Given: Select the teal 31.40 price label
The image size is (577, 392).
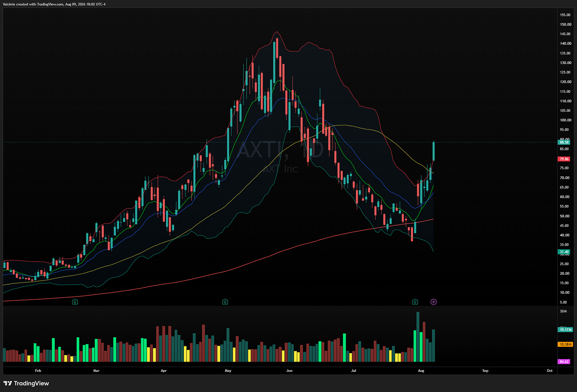Looking at the screenshot, I should (x=564, y=252).
